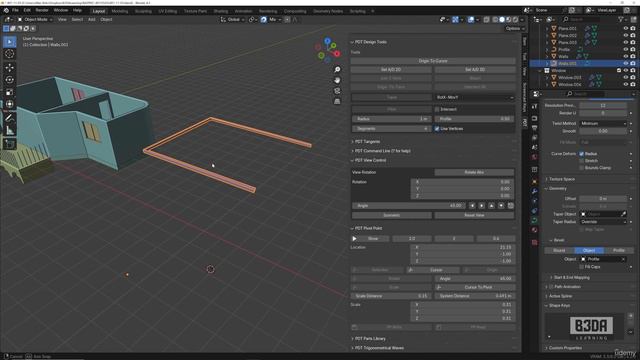This screenshot has width=640, height=360.
Task: Pick the Add Cube tool
Action: [9, 144]
